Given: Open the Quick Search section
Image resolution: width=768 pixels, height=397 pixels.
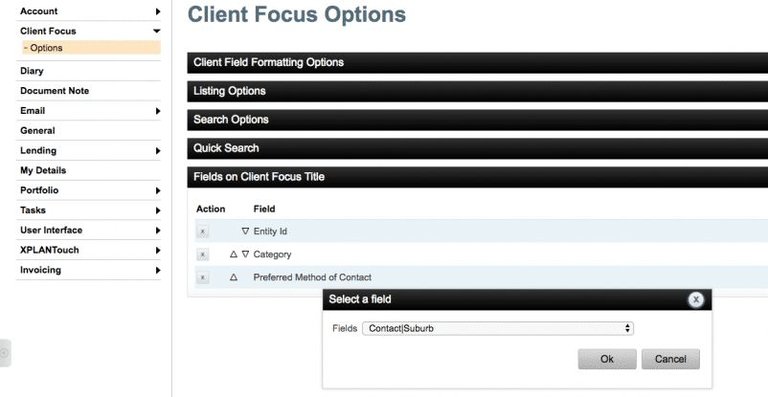Looking at the screenshot, I should (x=478, y=148).
